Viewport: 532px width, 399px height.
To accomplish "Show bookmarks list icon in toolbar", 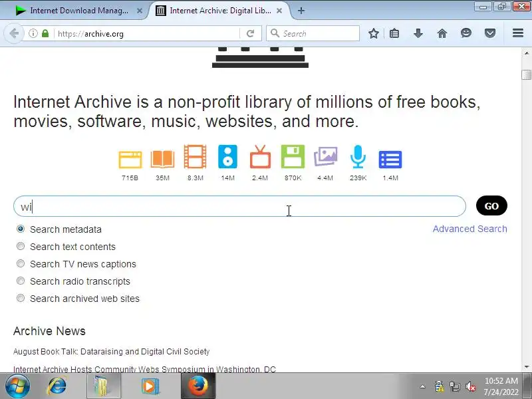I will 394,33.
